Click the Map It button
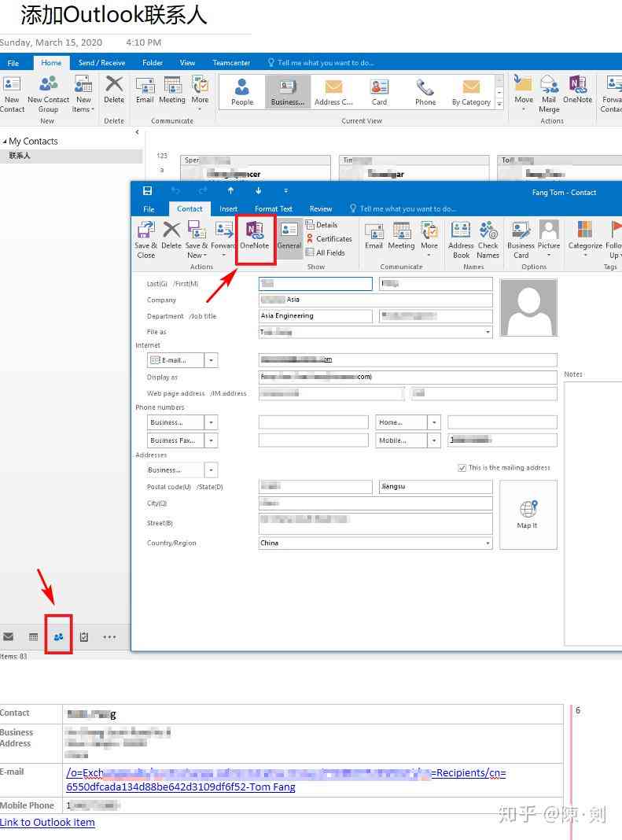 click(528, 515)
